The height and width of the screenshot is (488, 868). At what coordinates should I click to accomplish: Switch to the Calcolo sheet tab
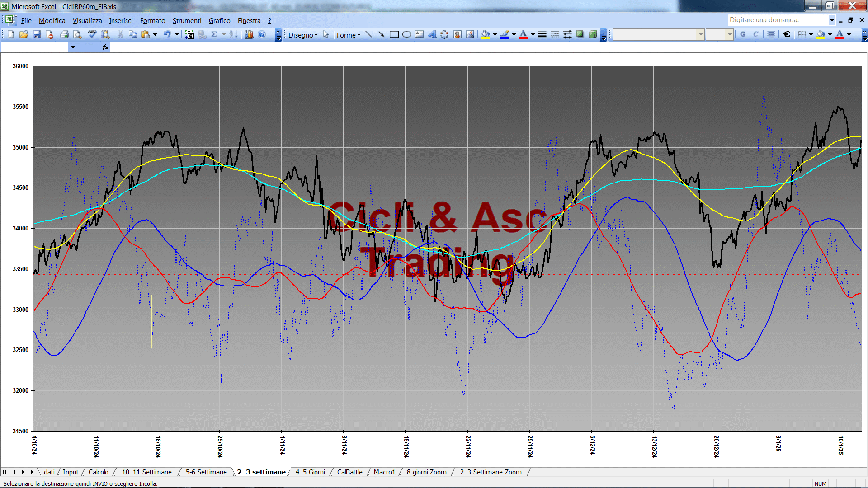(98, 472)
